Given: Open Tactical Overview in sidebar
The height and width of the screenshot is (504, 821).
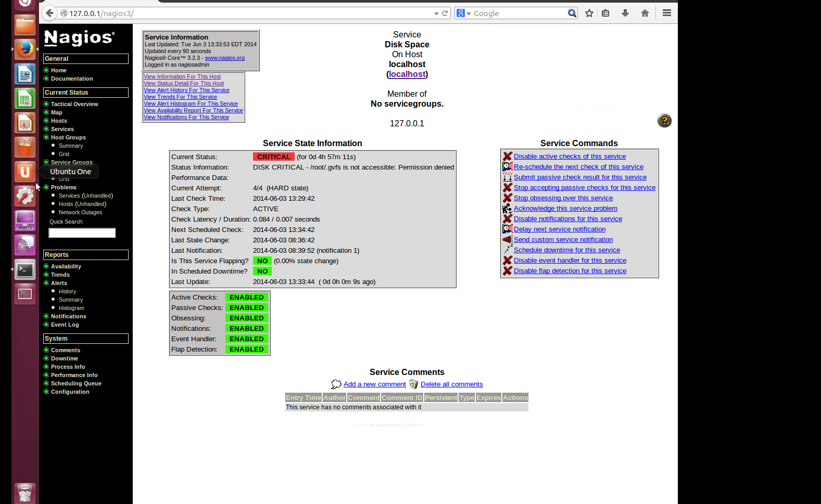Looking at the screenshot, I should tap(74, 104).
